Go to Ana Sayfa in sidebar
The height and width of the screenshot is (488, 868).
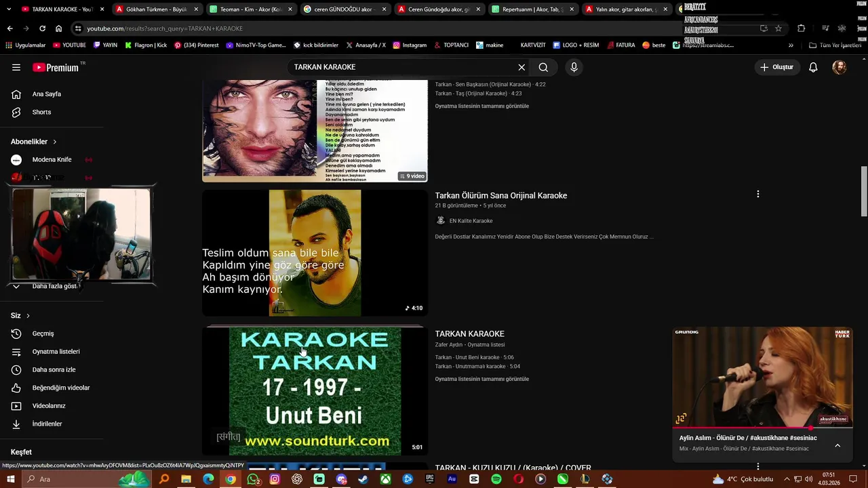click(x=46, y=94)
